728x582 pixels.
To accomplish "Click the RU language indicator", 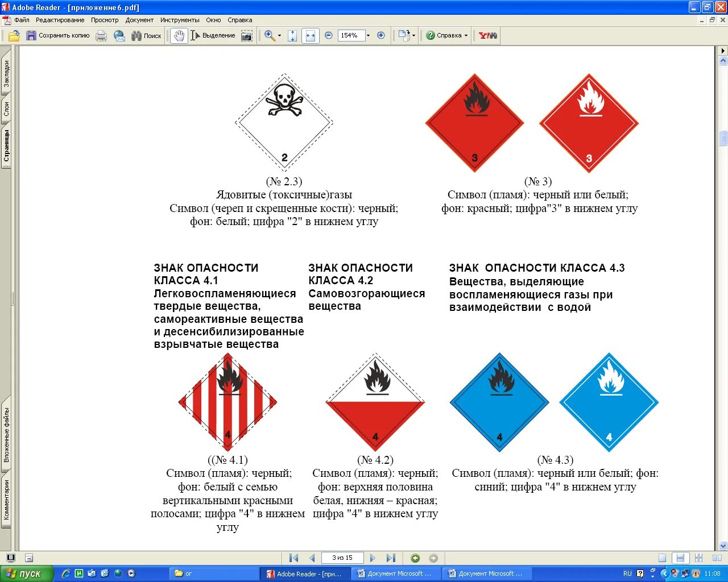I will coord(627,573).
